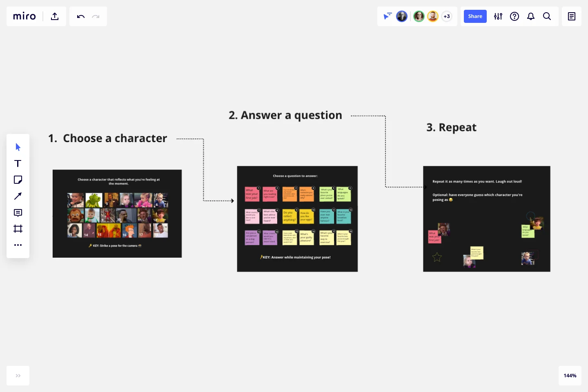588x392 pixels.
Task: Click the green-ringed collaborator avatar
Action: click(x=419, y=16)
